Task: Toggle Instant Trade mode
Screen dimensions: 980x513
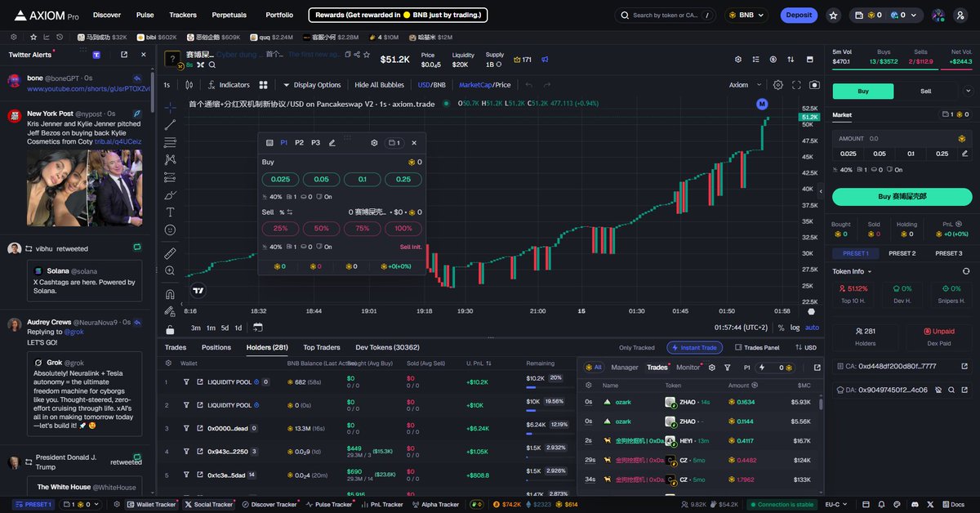Action: coord(695,348)
